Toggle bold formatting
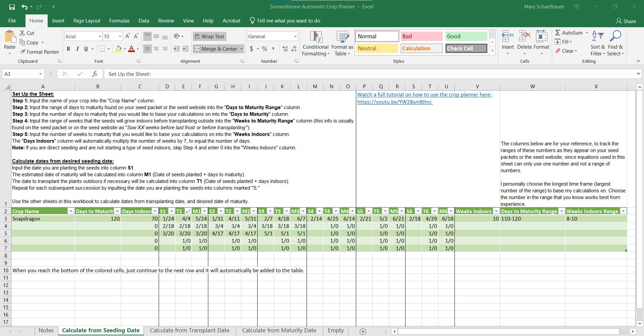Image resolution: width=644 pixels, height=336 pixels. [x=68, y=49]
